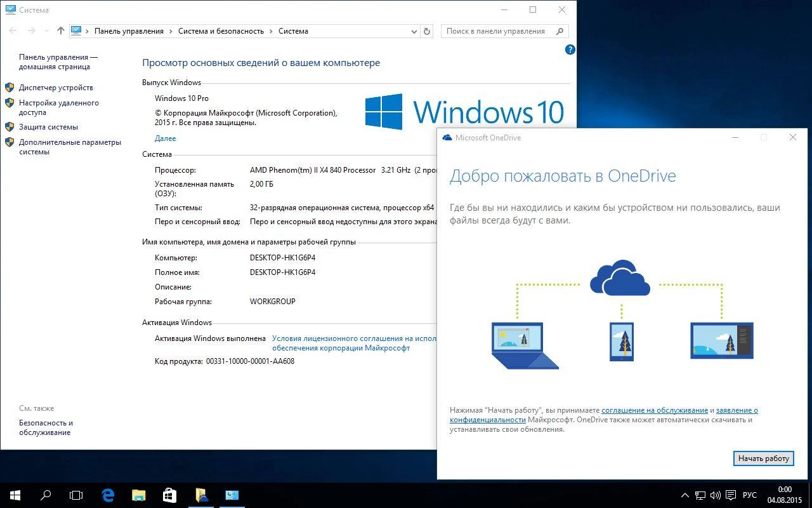Open the volume tray icon
This screenshot has width=812, height=508.
point(716,495)
